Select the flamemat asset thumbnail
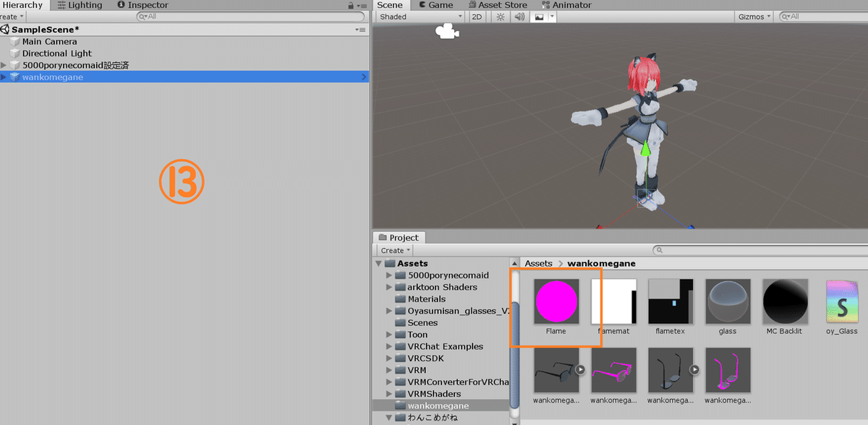 click(x=613, y=302)
